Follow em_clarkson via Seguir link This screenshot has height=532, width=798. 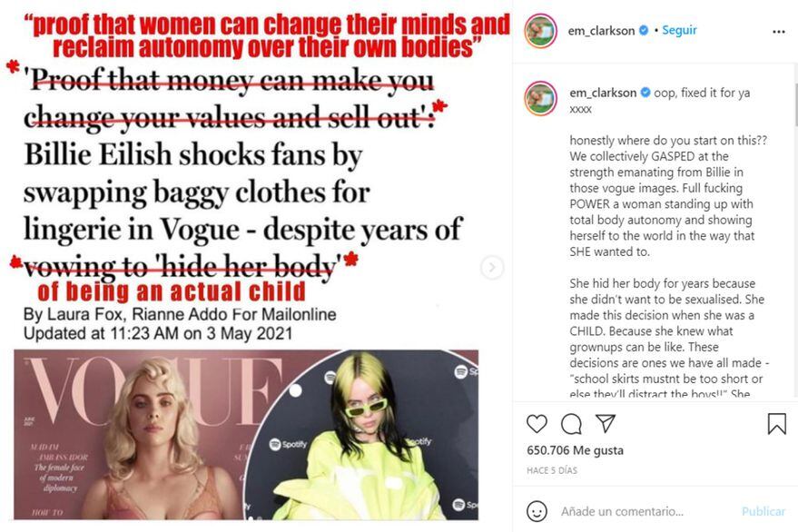click(x=679, y=31)
